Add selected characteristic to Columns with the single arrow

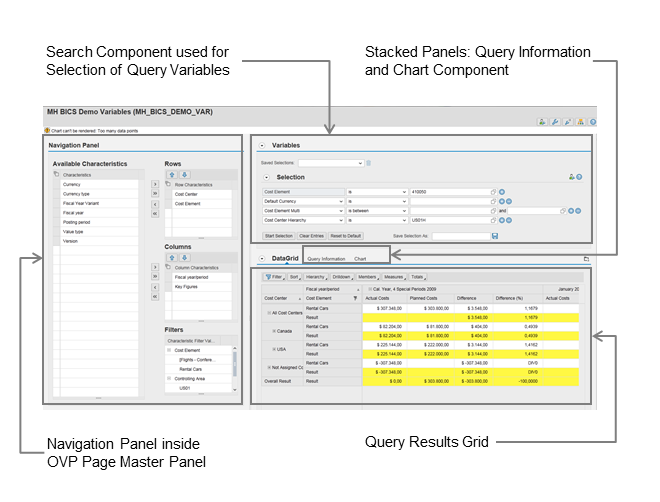click(x=155, y=267)
